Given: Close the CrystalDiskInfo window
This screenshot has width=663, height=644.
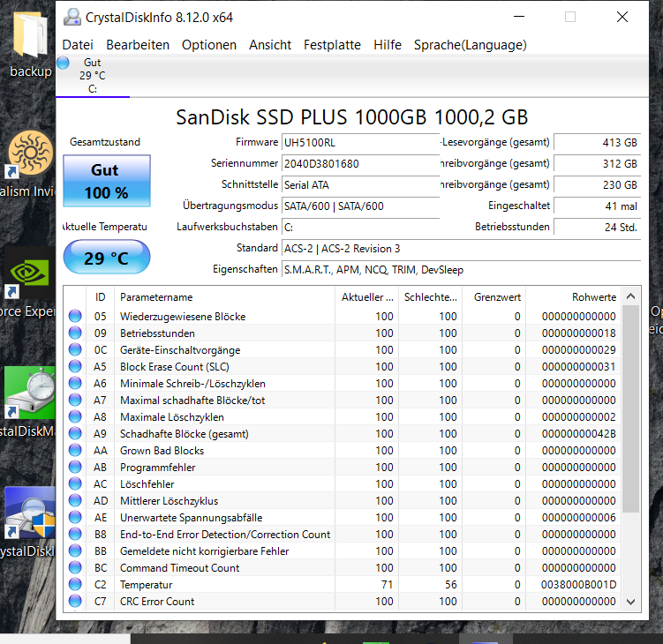Looking at the screenshot, I should (622, 17).
